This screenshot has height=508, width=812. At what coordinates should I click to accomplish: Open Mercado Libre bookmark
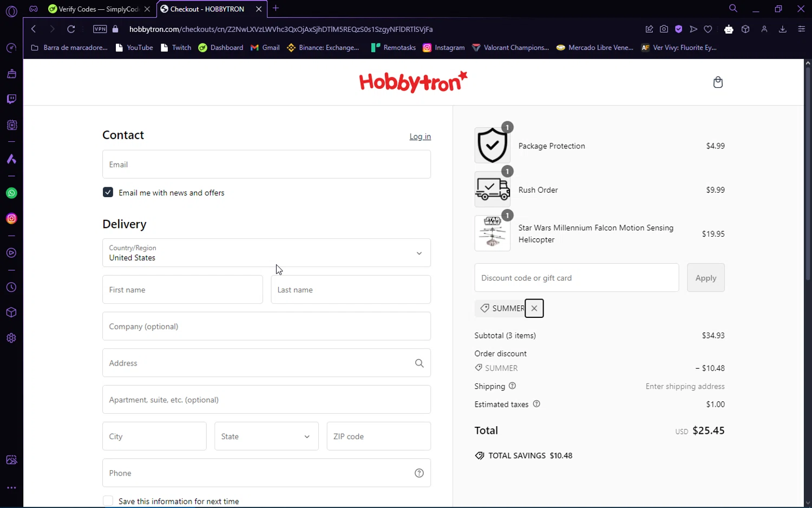[x=595, y=48]
